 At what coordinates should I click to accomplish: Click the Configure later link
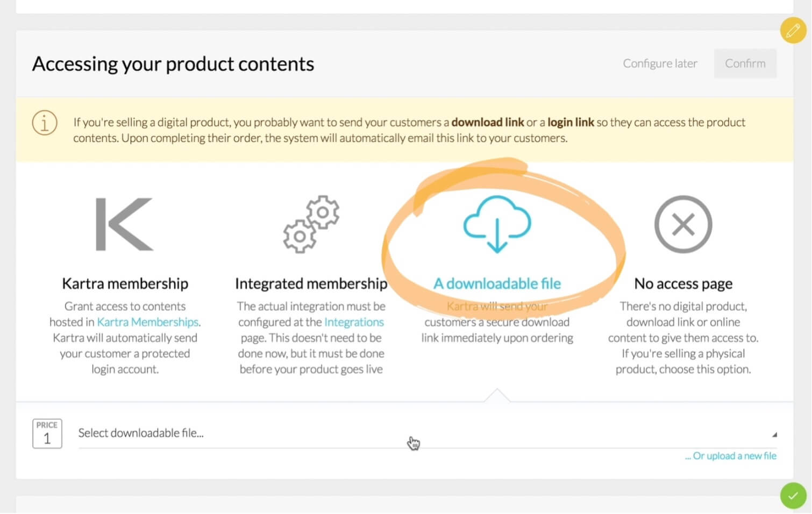[x=660, y=63]
